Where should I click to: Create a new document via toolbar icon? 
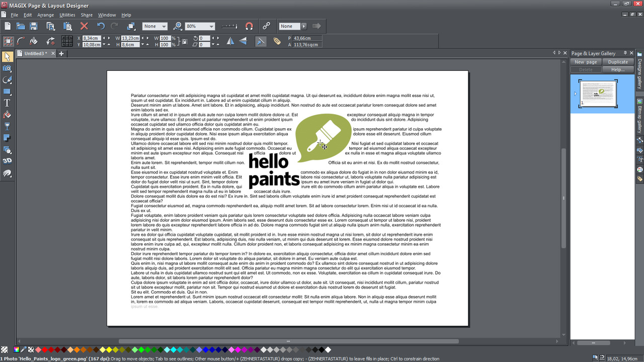(x=7, y=26)
